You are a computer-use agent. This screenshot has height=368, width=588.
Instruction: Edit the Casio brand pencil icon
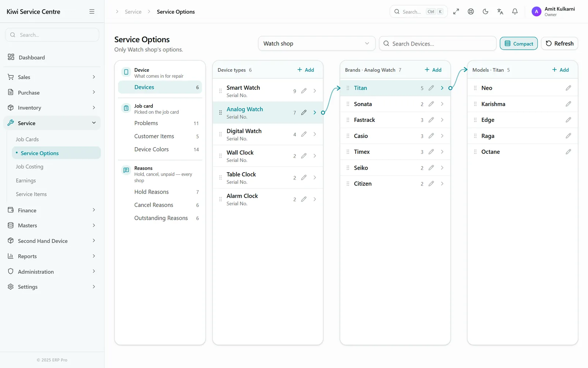tap(431, 136)
